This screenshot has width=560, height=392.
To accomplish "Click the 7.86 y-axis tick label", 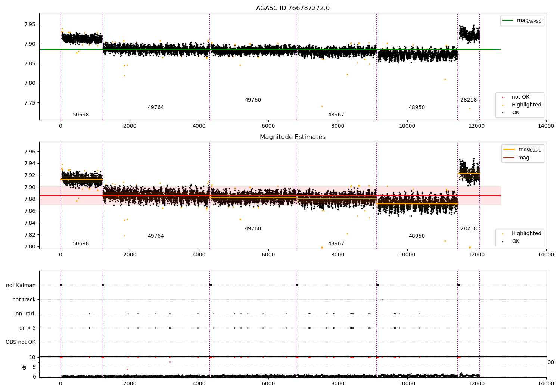I will [x=30, y=211].
